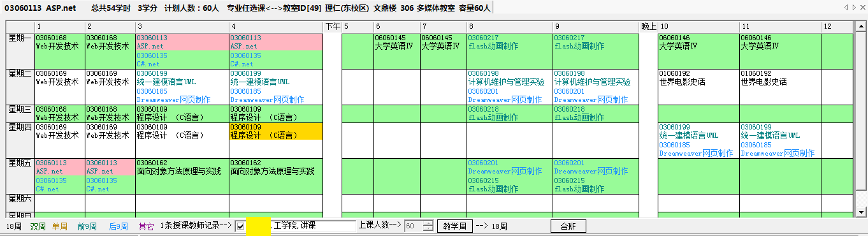Click the 合班 button
This screenshot has width=868, height=236.
(x=568, y=226)
